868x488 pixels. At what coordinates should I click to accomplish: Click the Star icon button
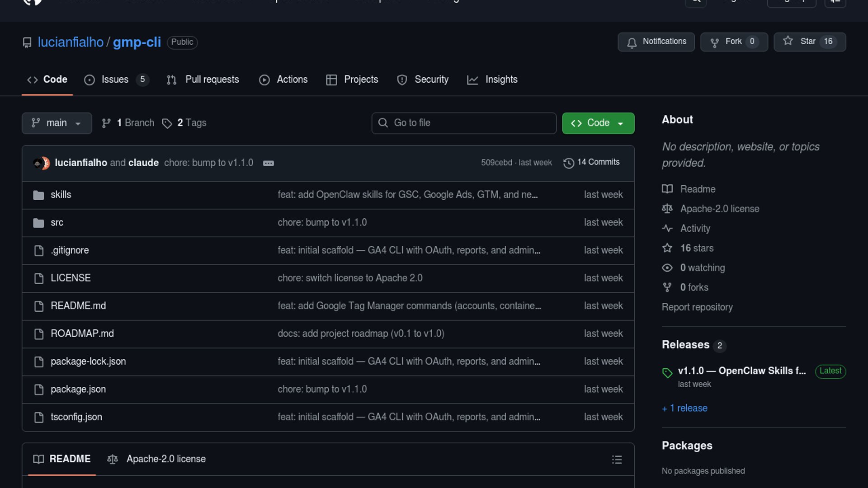[788, 41]
